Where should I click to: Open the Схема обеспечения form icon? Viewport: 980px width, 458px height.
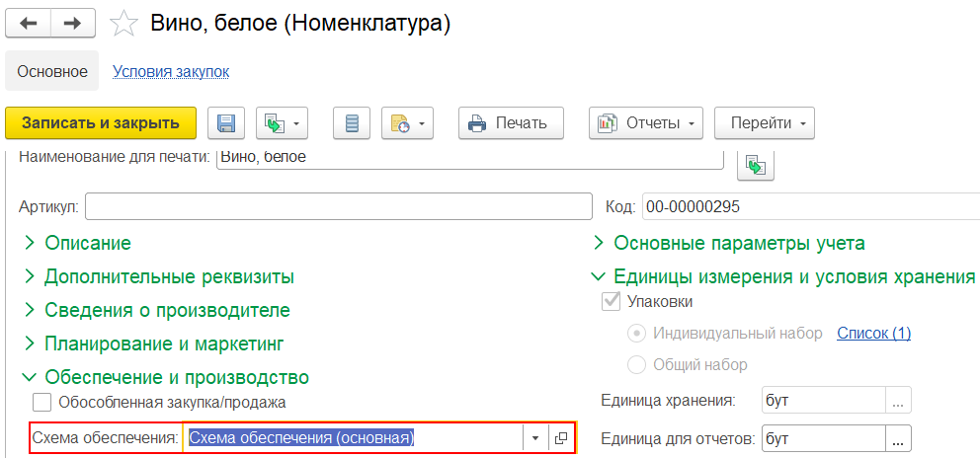tap(561, 438)
